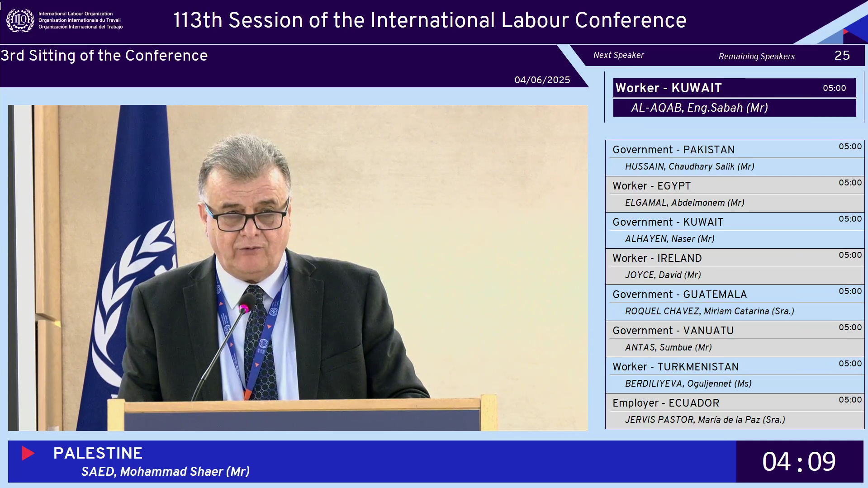Select the Government - PAKISTAN speaker entry
This screenshot has height=488, width=868.
(x=734, y=158)
